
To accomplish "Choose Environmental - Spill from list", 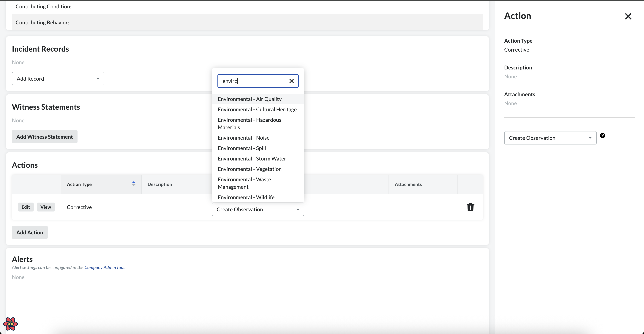I will pyautogui.click(x=241, y=148).
